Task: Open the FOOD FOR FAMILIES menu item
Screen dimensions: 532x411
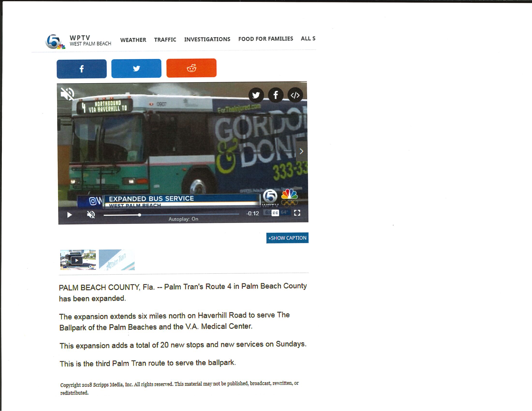Action: tap(266, 39)
